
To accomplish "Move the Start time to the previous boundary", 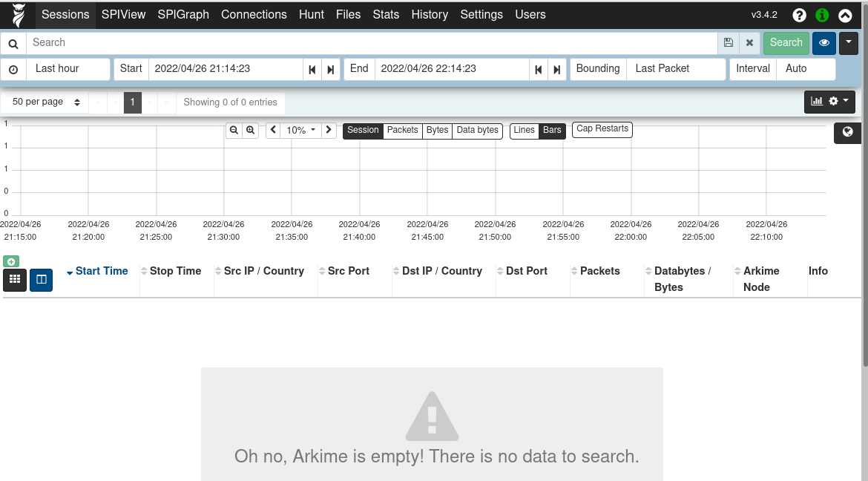I will coord(312,69).
